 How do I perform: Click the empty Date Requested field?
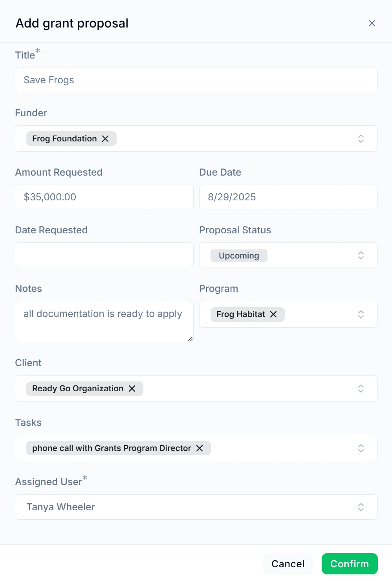click(104, 255)
